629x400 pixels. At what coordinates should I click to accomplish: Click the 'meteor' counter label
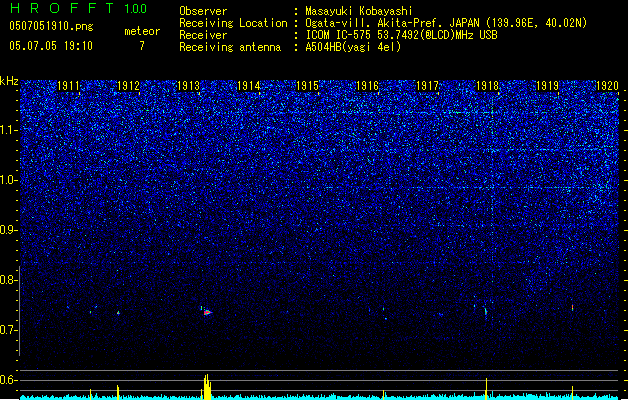pyautogui.click(x=142, y=31)
